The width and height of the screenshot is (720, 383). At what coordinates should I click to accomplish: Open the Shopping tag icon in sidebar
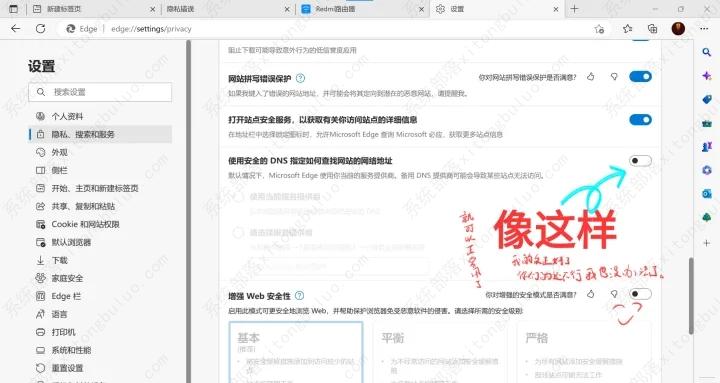point(707,99)
